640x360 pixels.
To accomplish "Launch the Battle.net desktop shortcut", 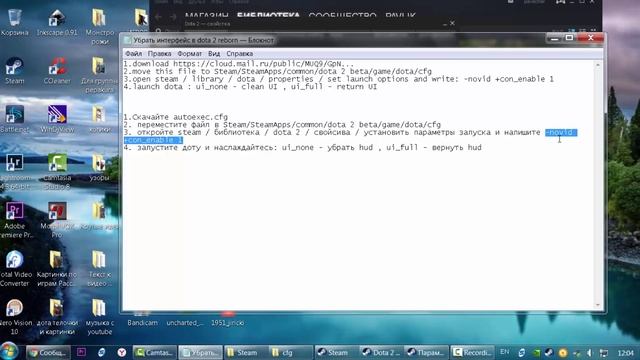I will [14, 118].
